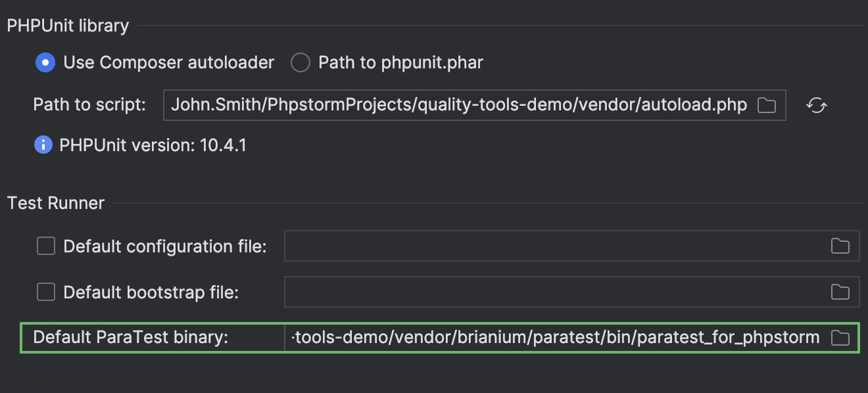Browse for the Default ParaTest binary
The width and height of the screenshot is (868, 393).
click(840, 338)
